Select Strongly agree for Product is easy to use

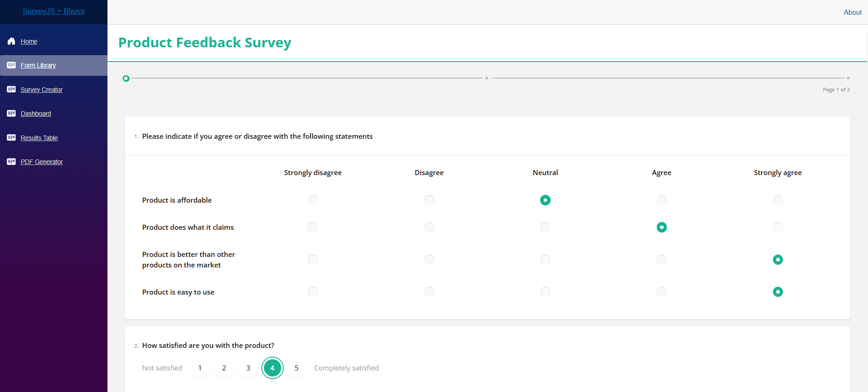tap(778, 292)
